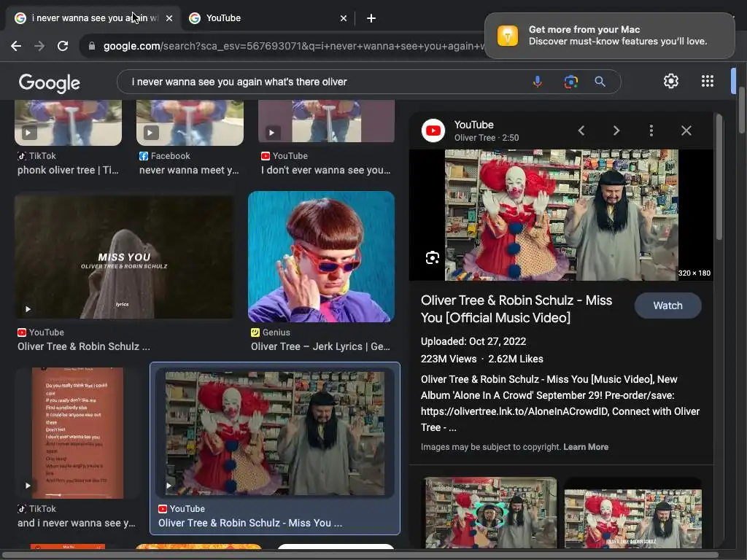Viewport: 747px width, 560px height.
Task: Click the video description text in panel
Action: click(x=560, y=403)
